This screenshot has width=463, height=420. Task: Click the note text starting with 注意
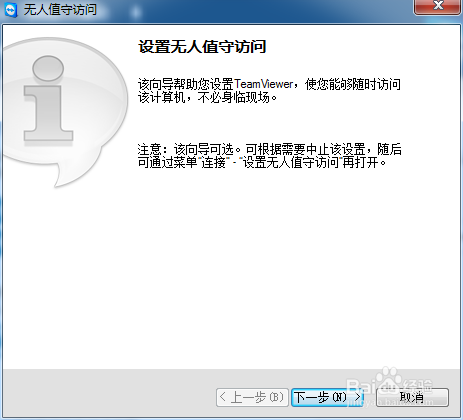pyautogui.click(x=269, y=156)
